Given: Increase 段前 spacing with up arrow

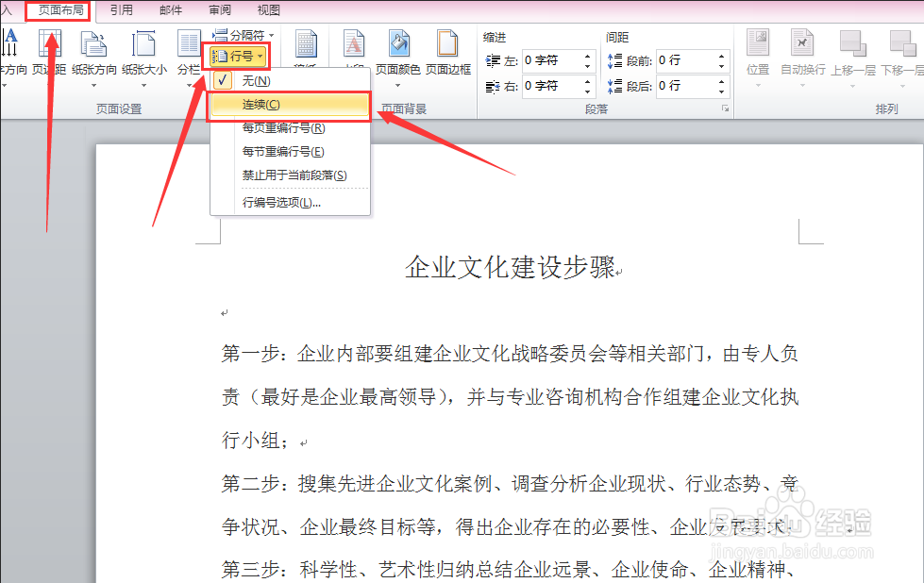Looking at the screenshot, I should pyautogui.click(x=722, y=56).
